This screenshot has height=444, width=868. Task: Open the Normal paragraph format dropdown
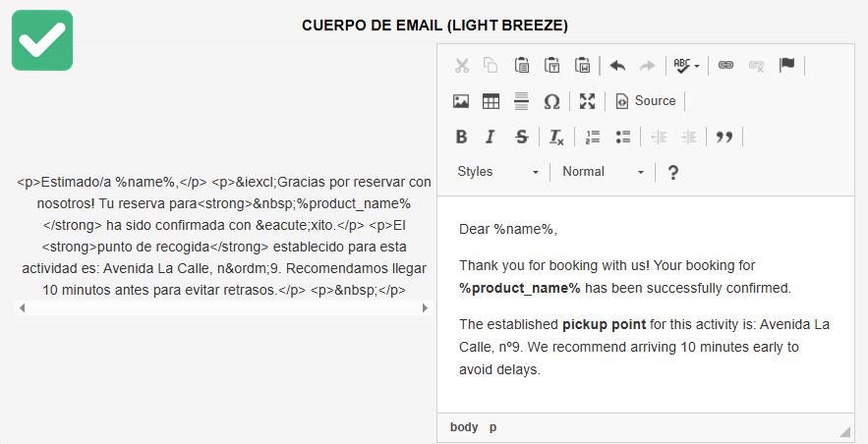[x=603, y=172]
